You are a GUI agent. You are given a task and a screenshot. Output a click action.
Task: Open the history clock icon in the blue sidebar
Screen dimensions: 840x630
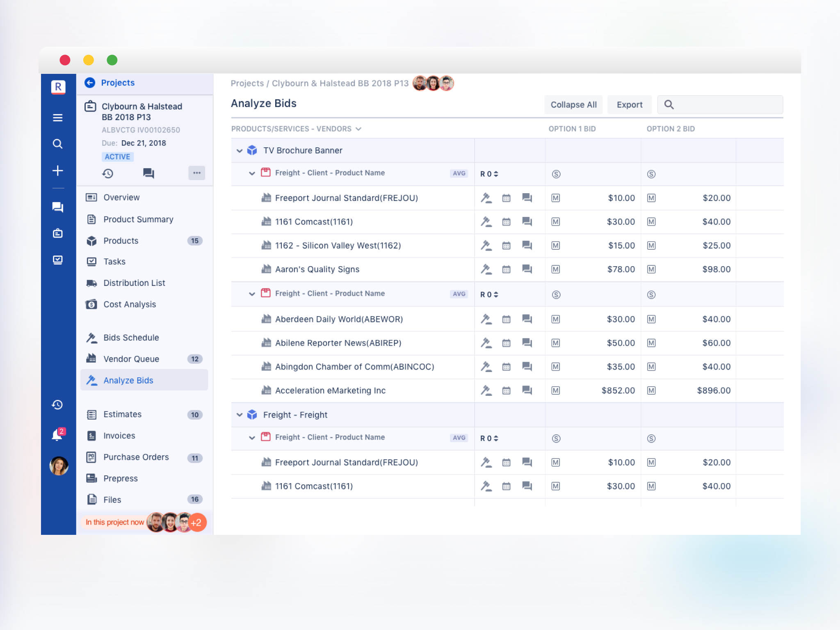(x=57, y=405)
